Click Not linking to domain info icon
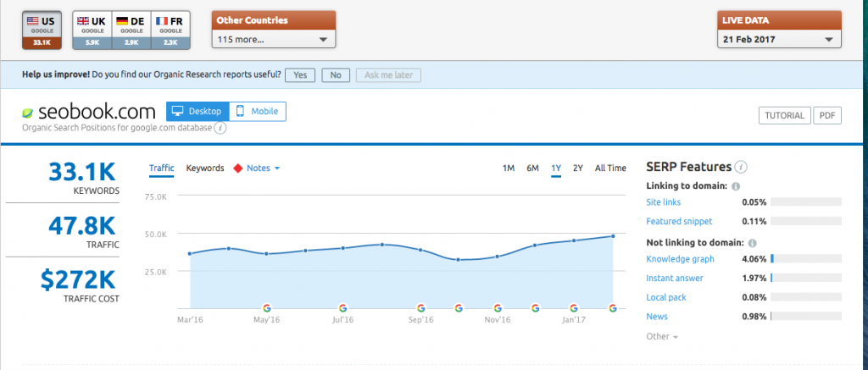This screenshot has width=868, height=370. (x=753, y=243)
